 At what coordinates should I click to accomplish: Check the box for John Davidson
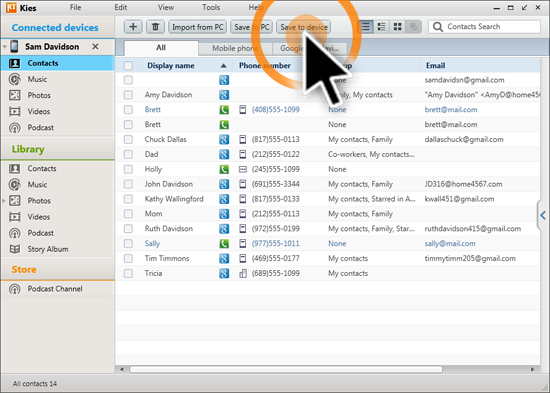(x=128, y=184)
